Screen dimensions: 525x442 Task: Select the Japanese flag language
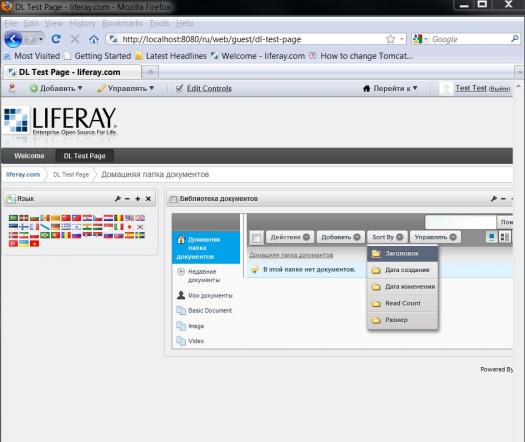coord(129,227)
